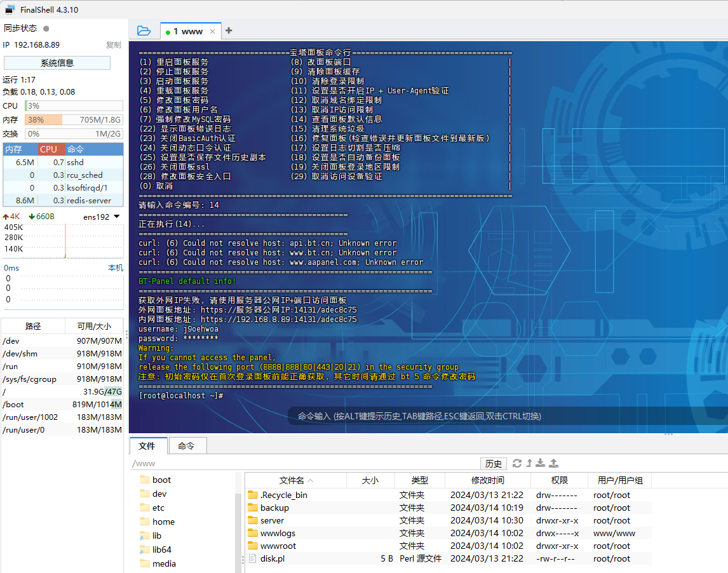Click the terminal prompt [root@localhost ~]#

tap(181, 396)
